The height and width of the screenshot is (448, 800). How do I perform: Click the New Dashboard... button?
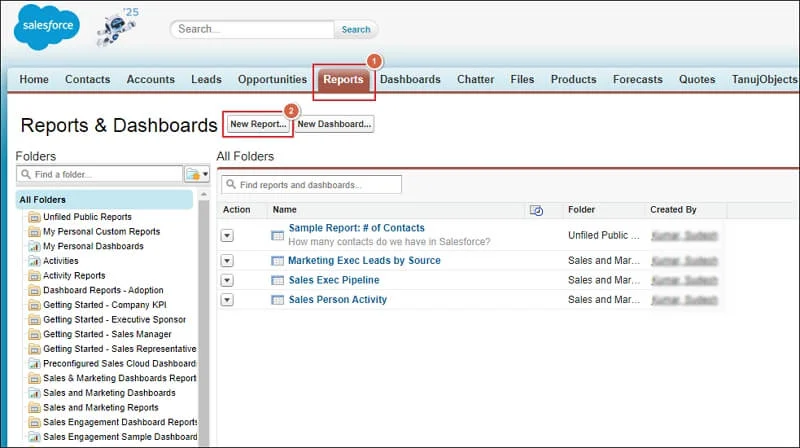(x=334, y=124)
